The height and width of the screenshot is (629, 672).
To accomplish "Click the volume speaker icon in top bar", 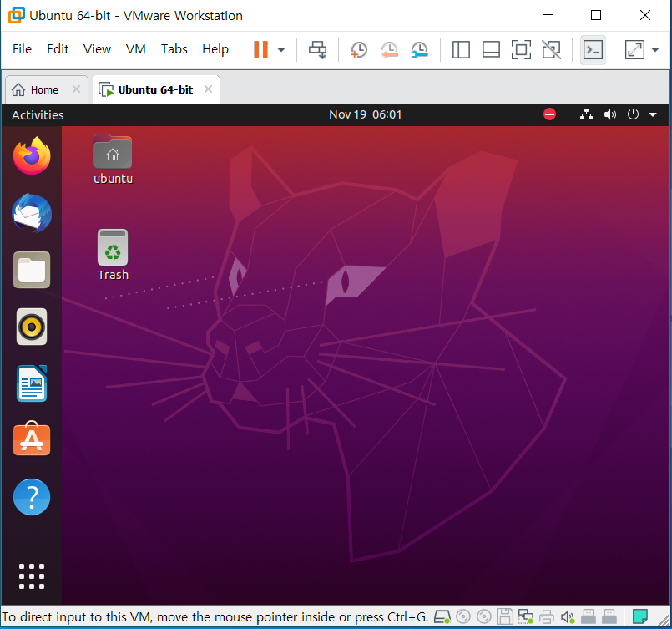I will pos(610,114).
